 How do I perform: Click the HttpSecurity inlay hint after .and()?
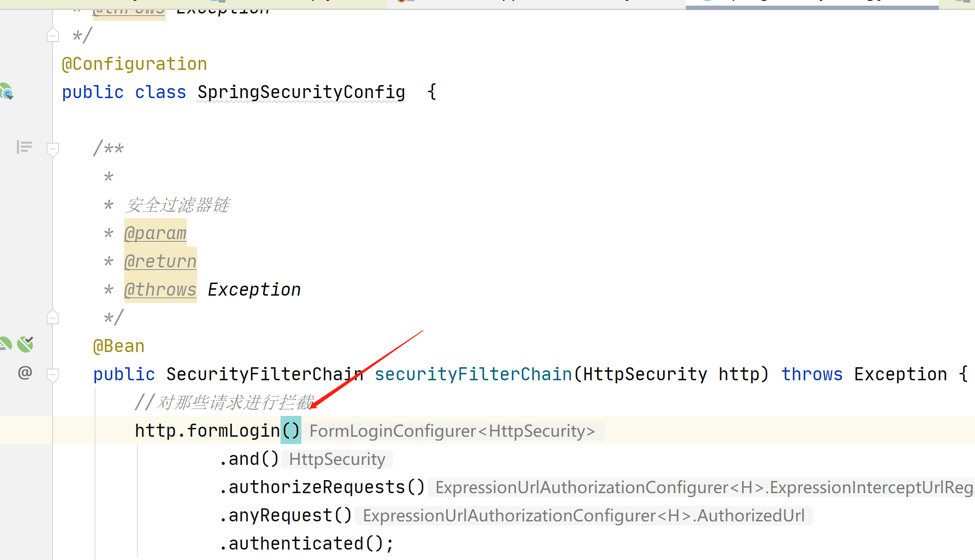pyautogui.click(x=337, y=459)
